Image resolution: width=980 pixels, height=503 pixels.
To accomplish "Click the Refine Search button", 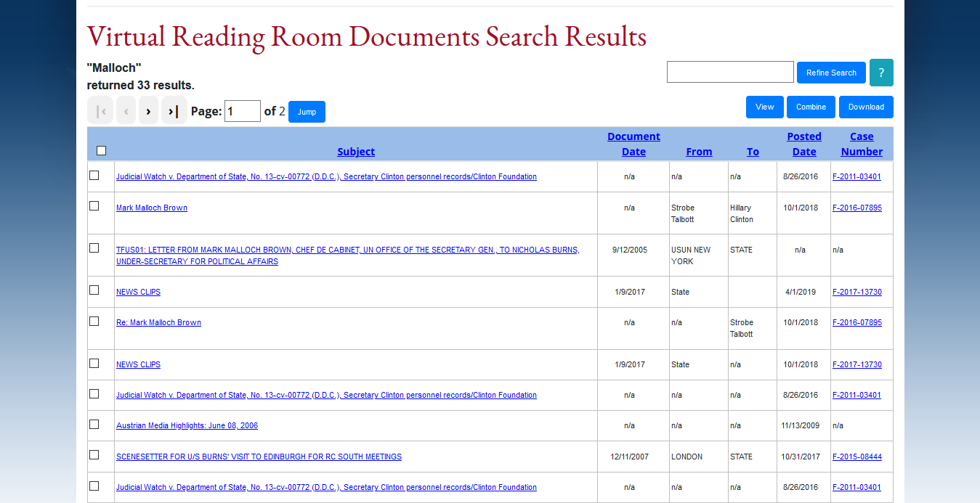I will click(831, 73).
